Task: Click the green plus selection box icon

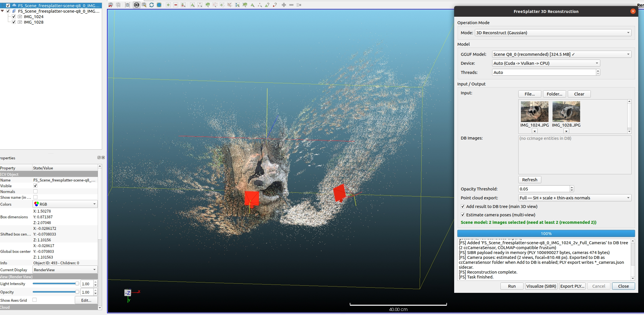Action: (168, 5)
